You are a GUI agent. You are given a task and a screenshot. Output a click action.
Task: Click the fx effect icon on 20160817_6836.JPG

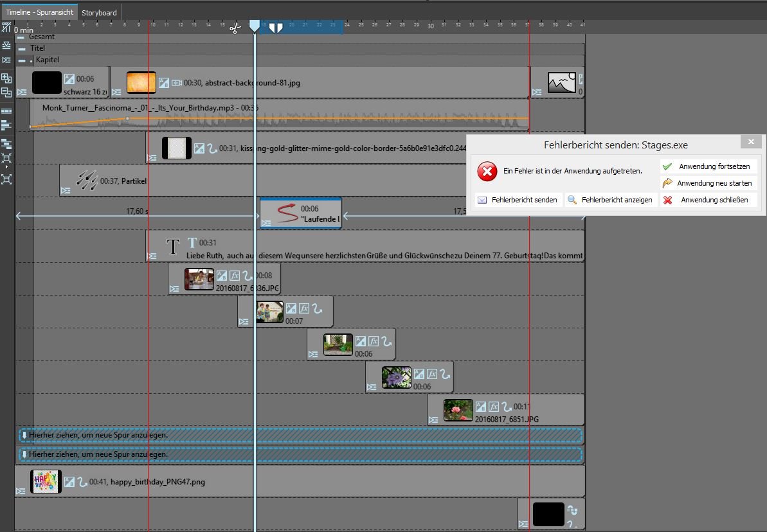pyautogui.click(x=235, y=276)
